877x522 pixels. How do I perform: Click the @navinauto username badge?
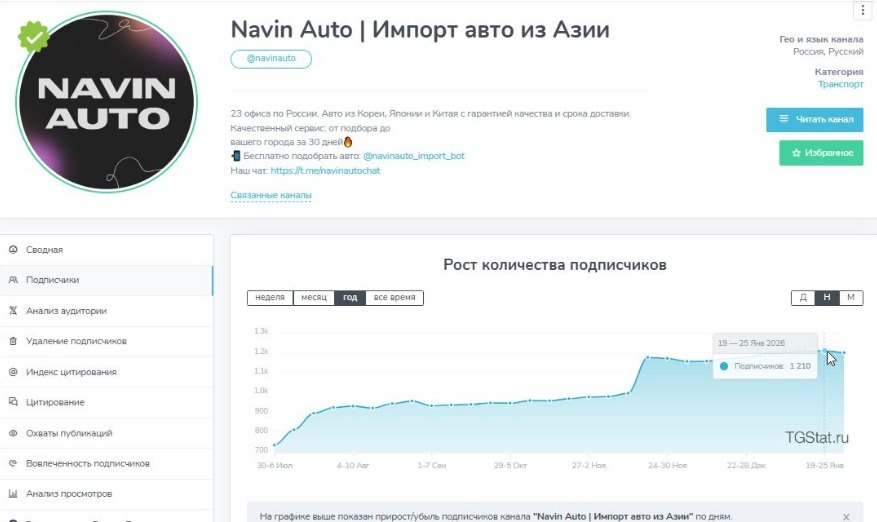271,58
